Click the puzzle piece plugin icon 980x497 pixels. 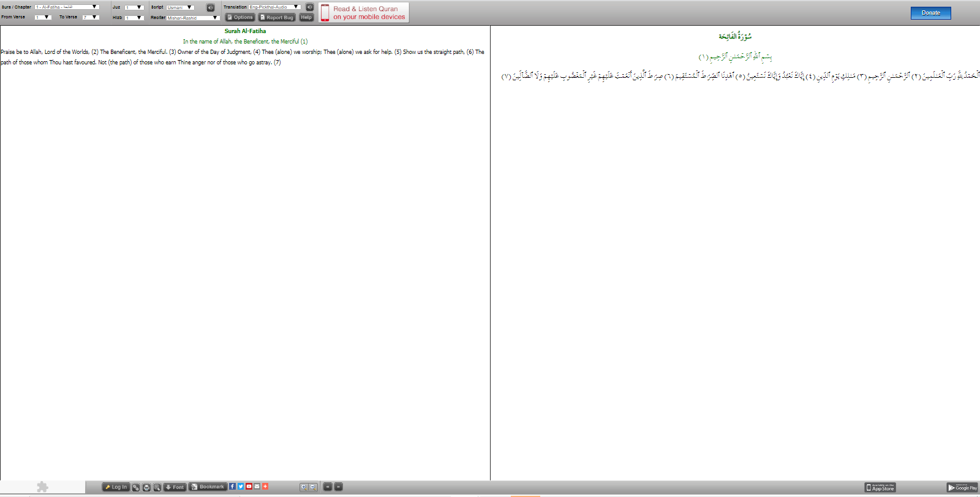coord(42,487)
